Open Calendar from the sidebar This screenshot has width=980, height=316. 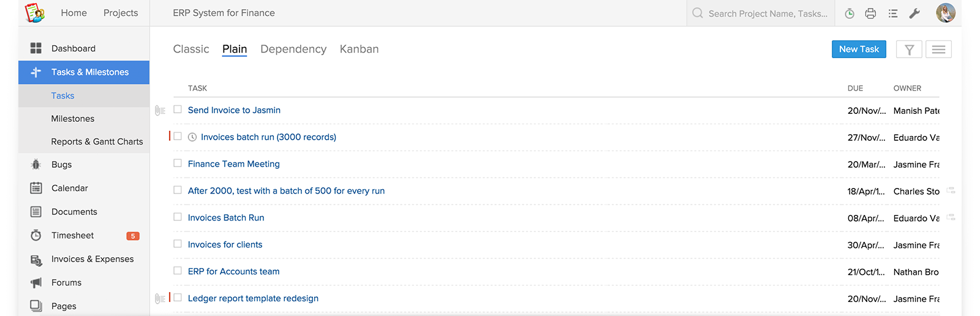(69, 188)
